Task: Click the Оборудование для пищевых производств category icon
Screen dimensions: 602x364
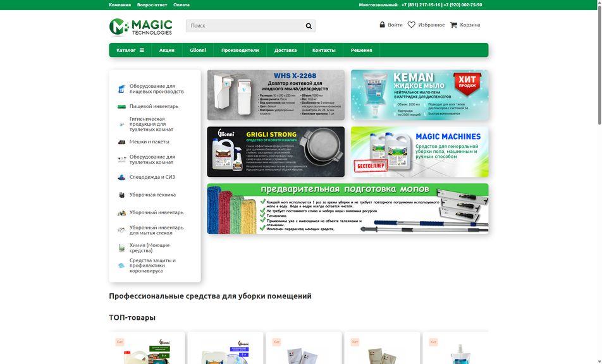Action: pos(121,89)
